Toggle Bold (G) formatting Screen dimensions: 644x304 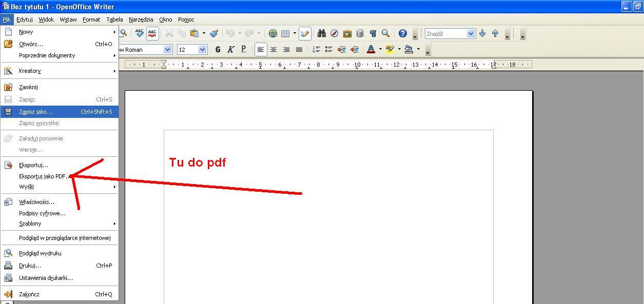(218, 49)
